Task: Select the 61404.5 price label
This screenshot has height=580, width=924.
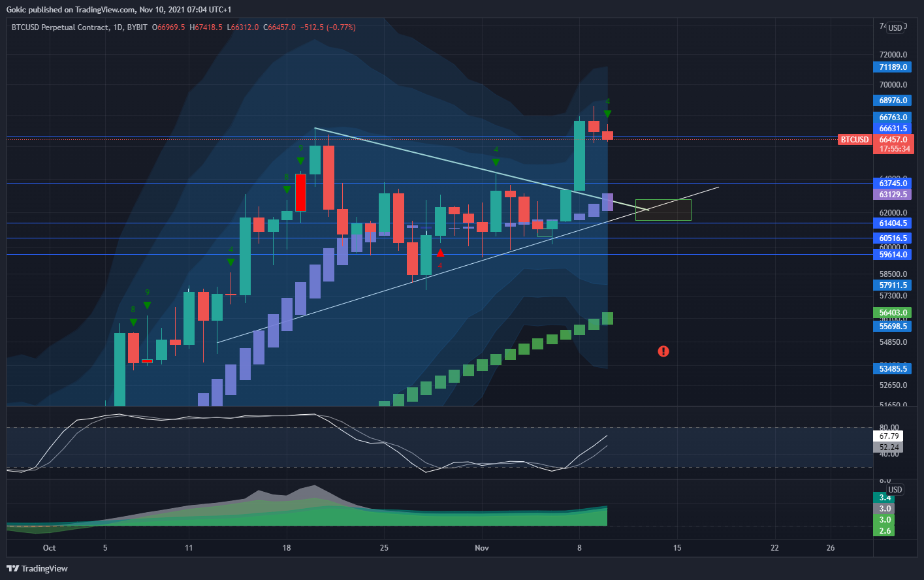Action: (x=893, y=223)
